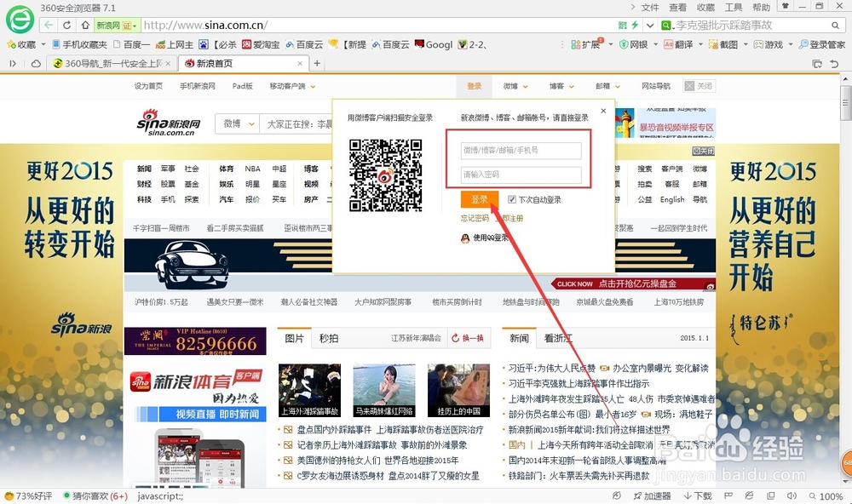Click 手机新浪网 link
Screen dimensions: 852x504
tap(198, 86)
